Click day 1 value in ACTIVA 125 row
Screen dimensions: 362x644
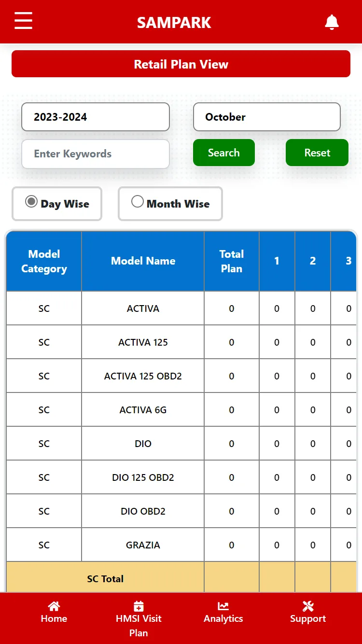coord(277,342)
